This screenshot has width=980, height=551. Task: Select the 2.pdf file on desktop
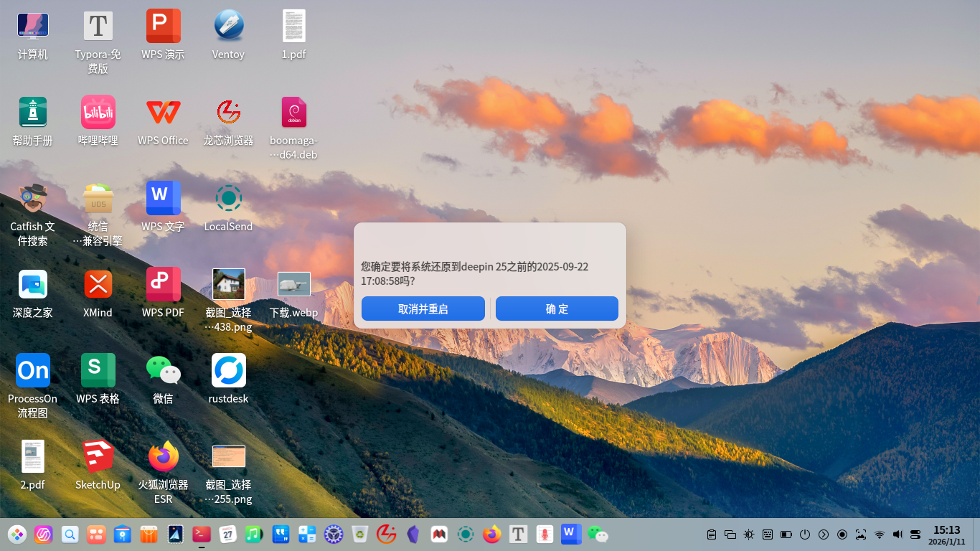33,466
